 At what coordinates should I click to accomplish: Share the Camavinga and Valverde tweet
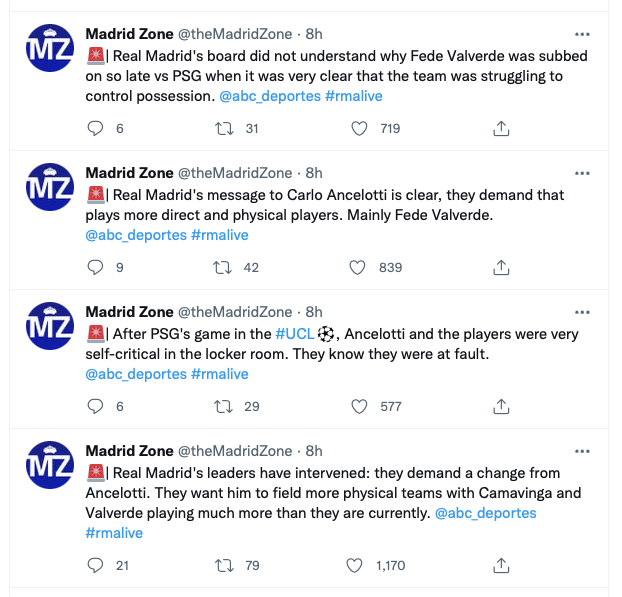tap(501, 565)
